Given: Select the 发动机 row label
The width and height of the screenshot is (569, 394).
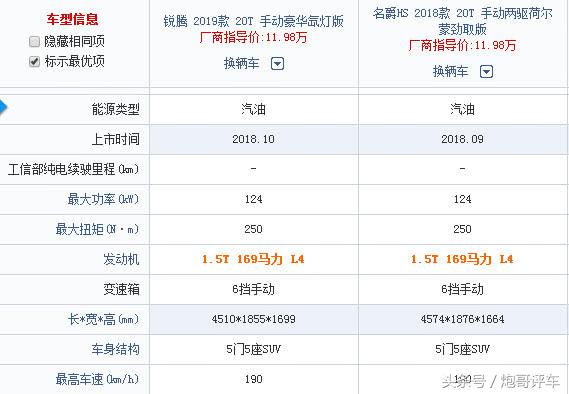Looking at the screenshot, I should coord(121,259).
